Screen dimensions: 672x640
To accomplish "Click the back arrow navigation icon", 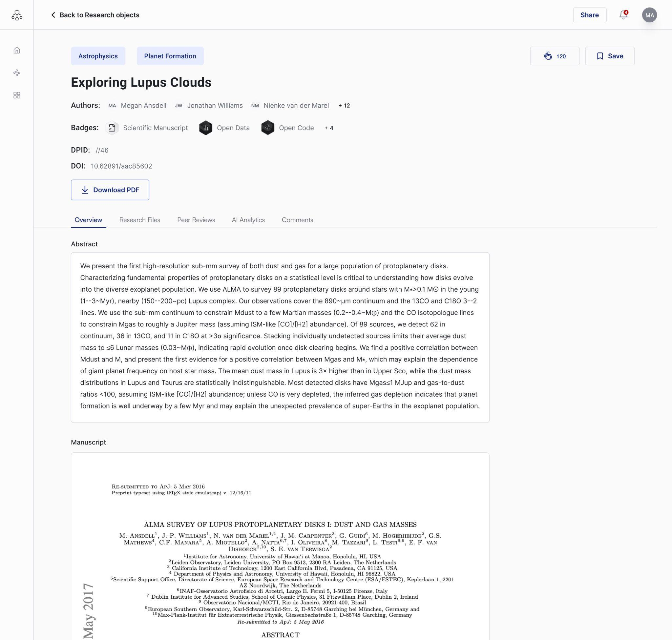I will [x=52, y=14].
